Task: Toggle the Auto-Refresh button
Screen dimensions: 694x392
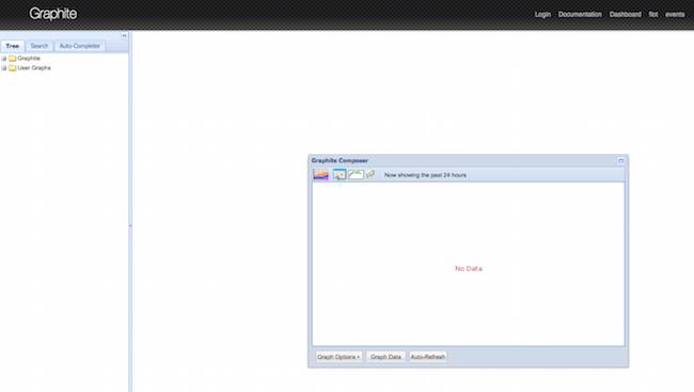Action: coord(428,357)
